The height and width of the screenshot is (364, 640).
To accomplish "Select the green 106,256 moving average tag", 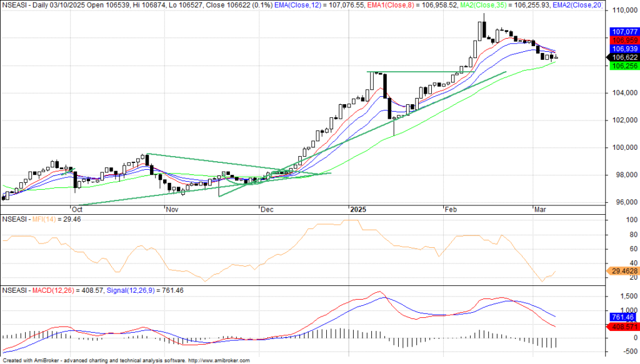I will pyautogui.click(x=622, y=66).
